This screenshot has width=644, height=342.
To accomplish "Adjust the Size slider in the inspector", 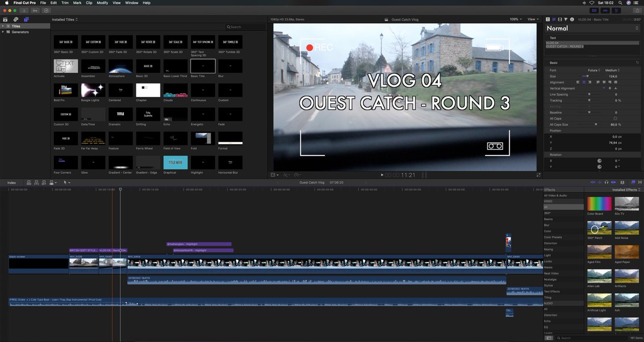I will tap(587, 76).
